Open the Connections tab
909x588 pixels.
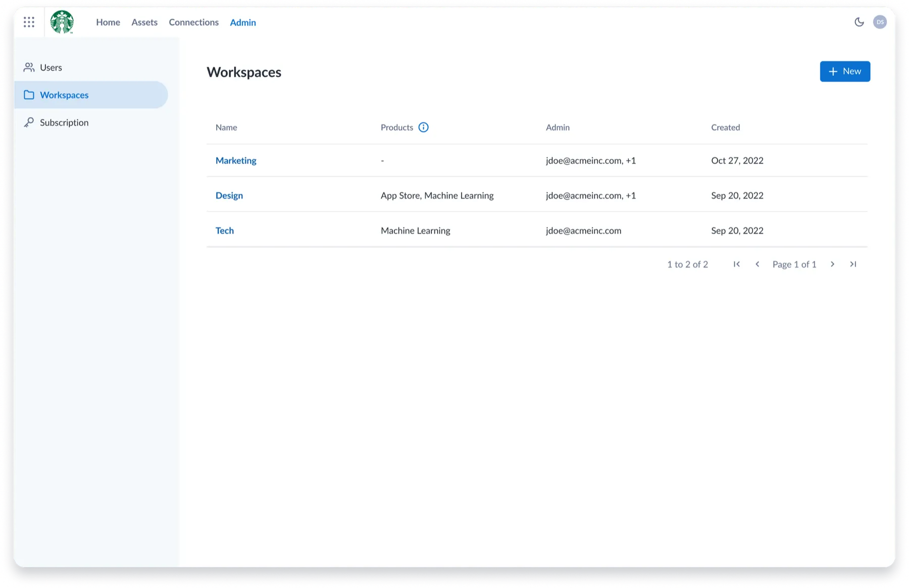coord(193,22)
